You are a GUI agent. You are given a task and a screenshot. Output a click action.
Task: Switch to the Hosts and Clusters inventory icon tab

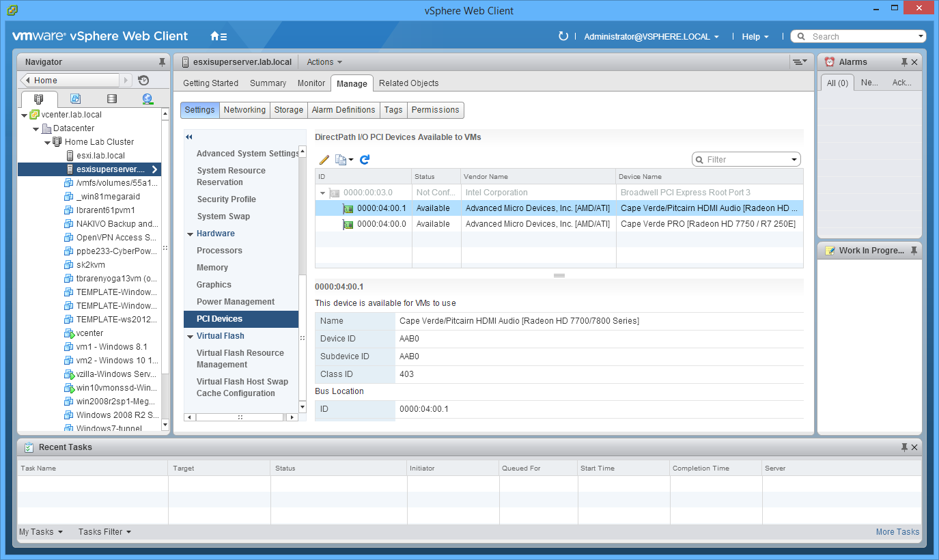point(39,99)
